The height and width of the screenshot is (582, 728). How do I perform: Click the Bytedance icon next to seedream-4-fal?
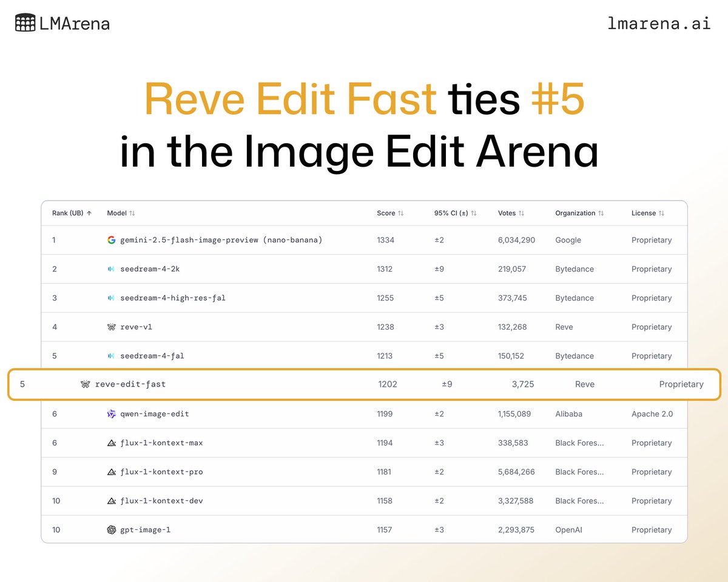click(x=111, y=356)
